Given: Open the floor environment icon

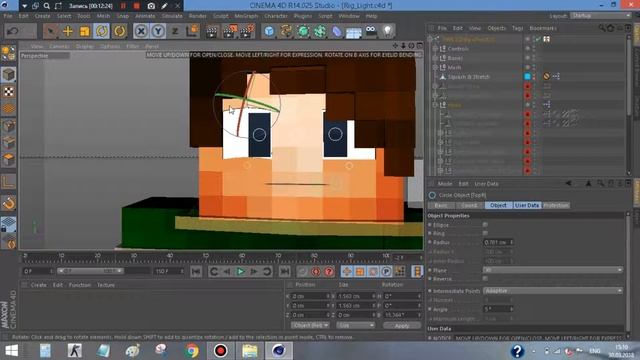Looking at the screenshot, I should click(x=353, y=32).
